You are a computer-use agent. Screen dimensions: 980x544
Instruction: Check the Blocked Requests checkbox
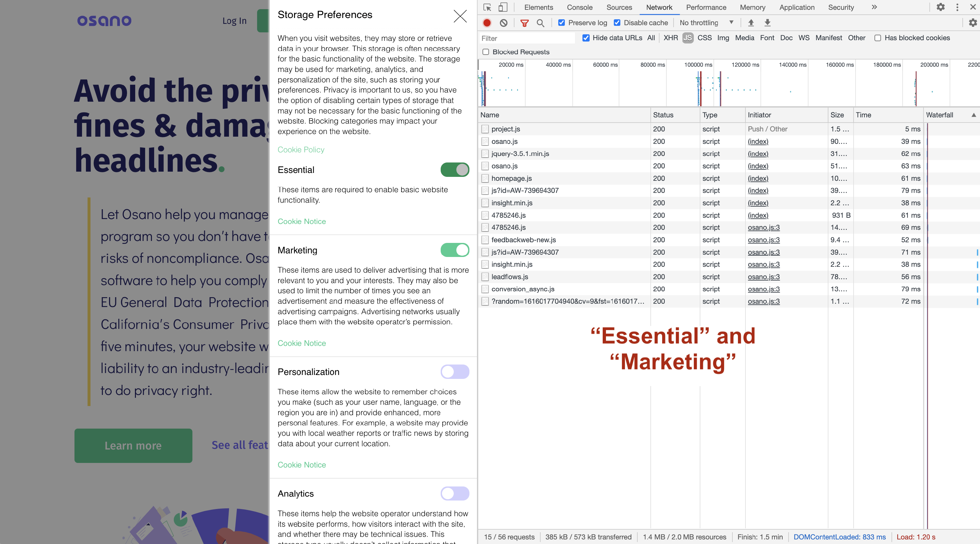point(486,52)
